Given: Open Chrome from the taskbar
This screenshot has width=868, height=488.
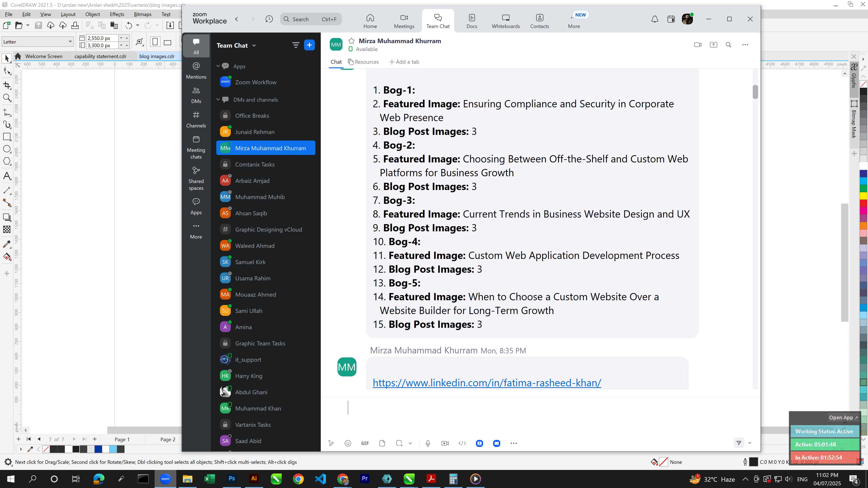Looking at the screenshot, I should pyautogui.click(x=298, y=479).
